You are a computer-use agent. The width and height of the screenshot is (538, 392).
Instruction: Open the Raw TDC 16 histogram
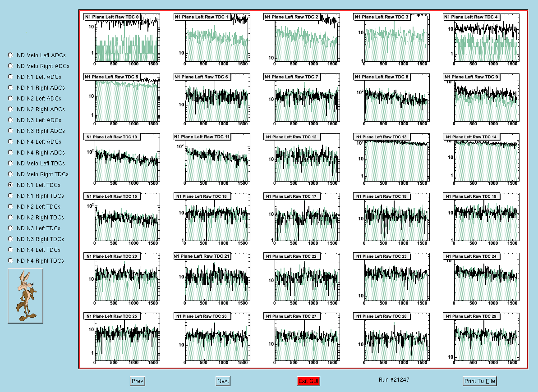pos(212,219)
